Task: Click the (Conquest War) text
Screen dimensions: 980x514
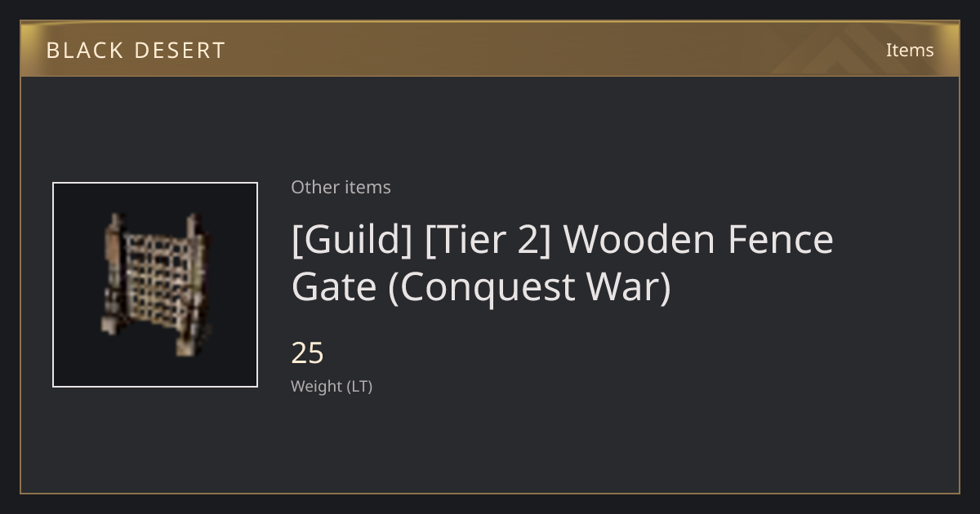Action: 529,287
